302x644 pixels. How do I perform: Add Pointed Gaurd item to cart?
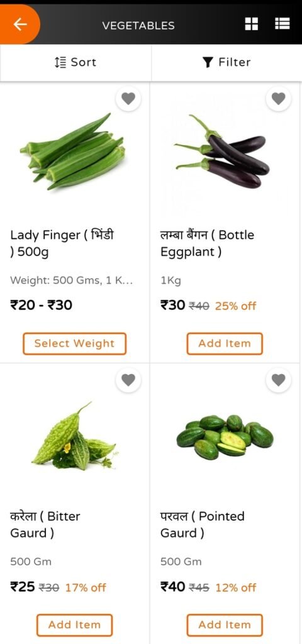click(225, 625)
